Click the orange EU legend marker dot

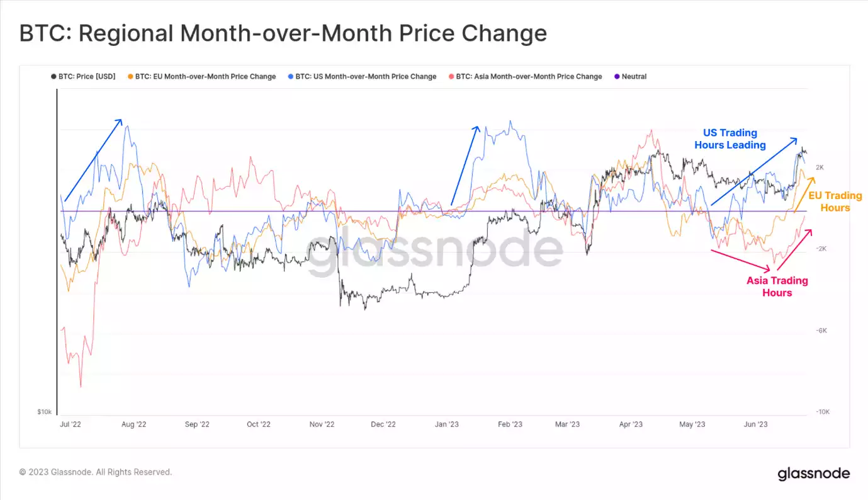(x=130, y=77)
